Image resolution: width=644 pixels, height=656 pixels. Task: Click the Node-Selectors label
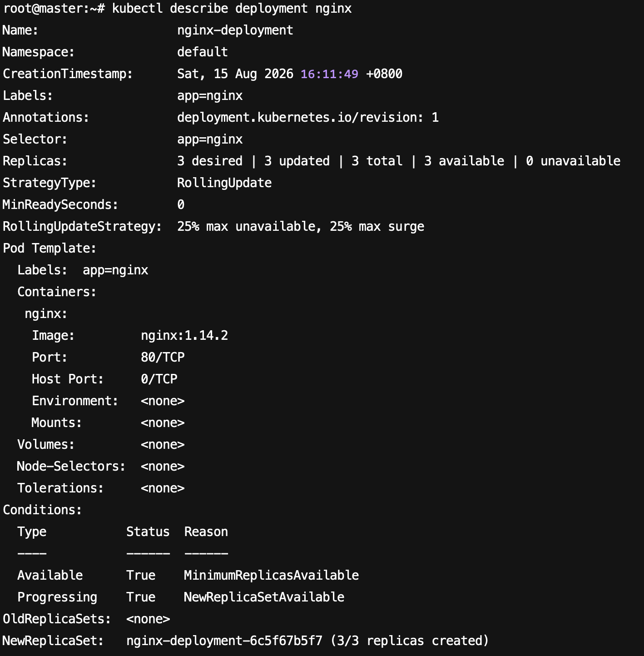(x=71, y=467)
